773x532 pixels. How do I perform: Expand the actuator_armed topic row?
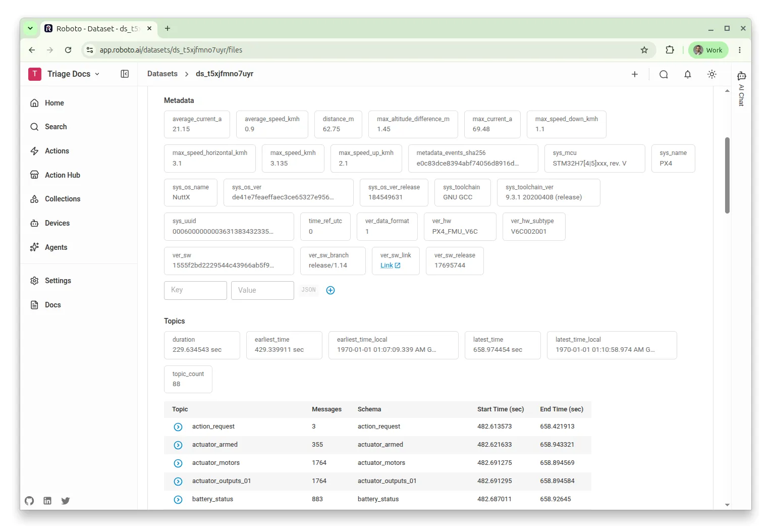[178, 445]
